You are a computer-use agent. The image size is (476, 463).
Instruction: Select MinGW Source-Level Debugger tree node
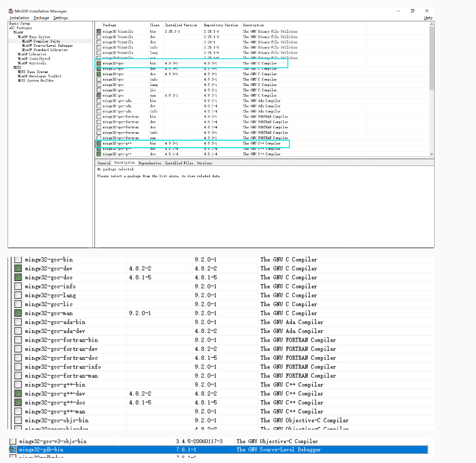[47, 46]
